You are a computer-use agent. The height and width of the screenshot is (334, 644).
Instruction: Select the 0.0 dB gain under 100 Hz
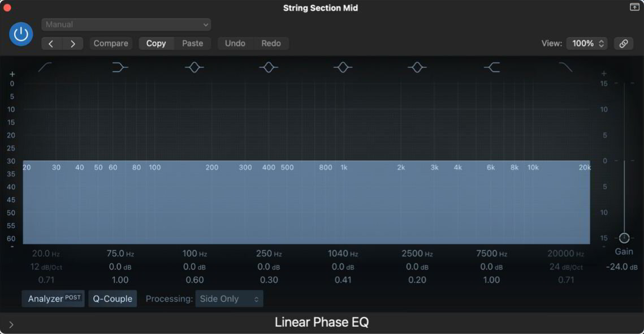click(195, 267)
